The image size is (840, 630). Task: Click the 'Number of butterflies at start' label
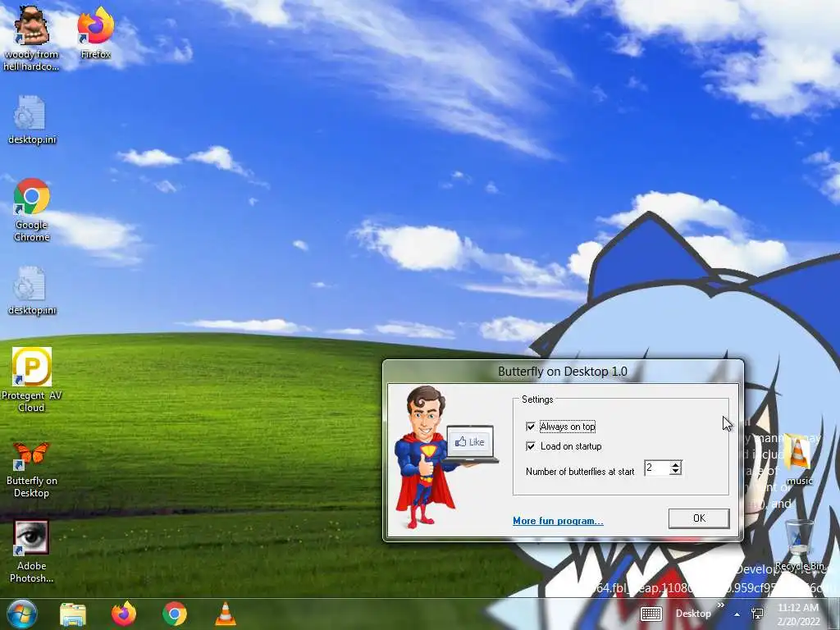tap(580, 472)
